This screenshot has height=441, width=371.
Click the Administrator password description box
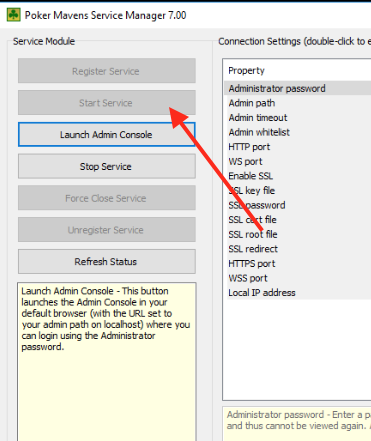point(297,424)
